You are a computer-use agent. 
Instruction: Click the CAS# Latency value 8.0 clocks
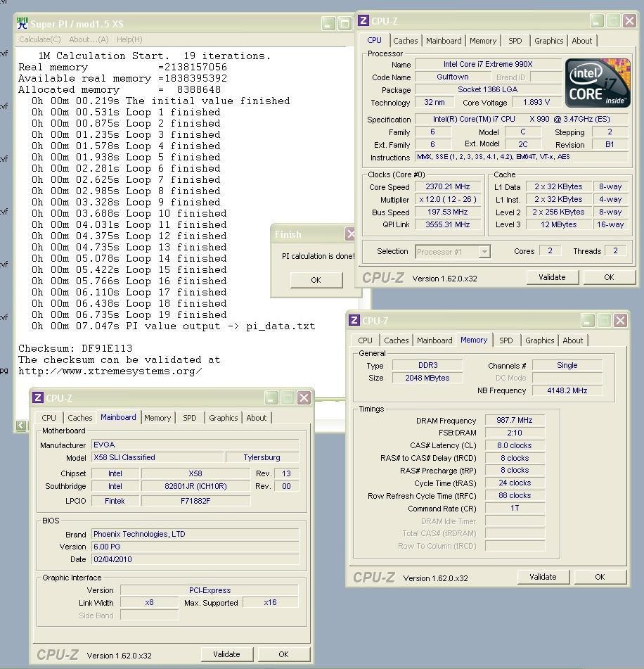(x=515, y=445)
